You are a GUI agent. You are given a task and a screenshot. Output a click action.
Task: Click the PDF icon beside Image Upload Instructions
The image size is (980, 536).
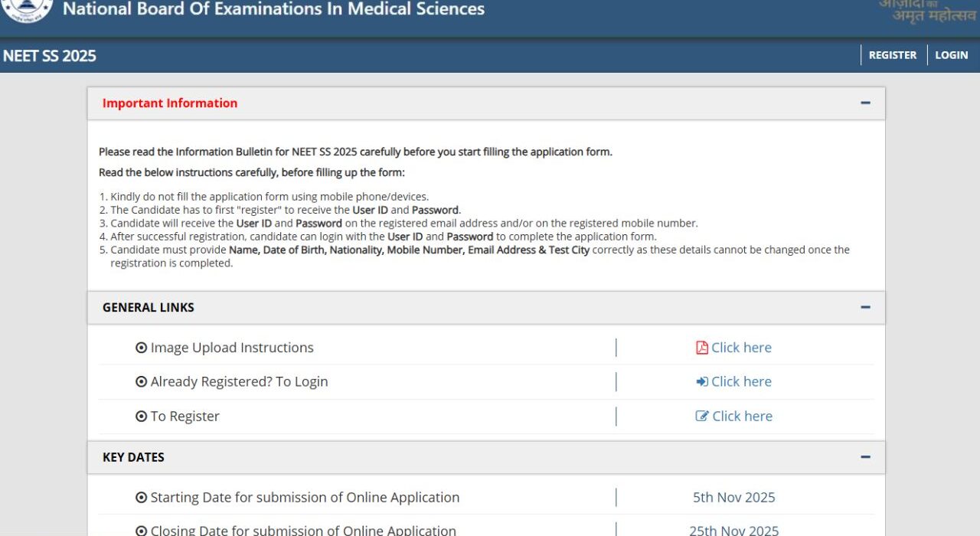[702, 347]
